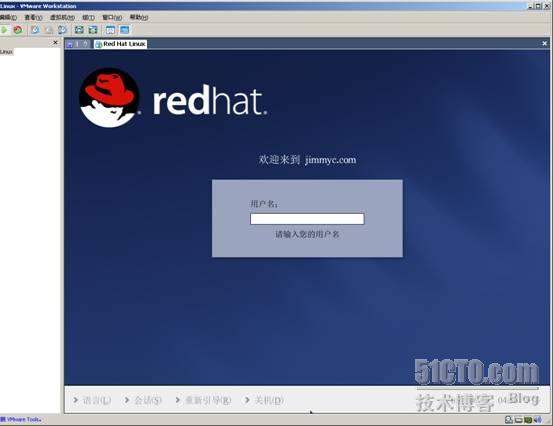Image resolution: width=553 pixels, height=426 pixels.
Task: Open the 编辑(E) menu
Action: [8, 17]
